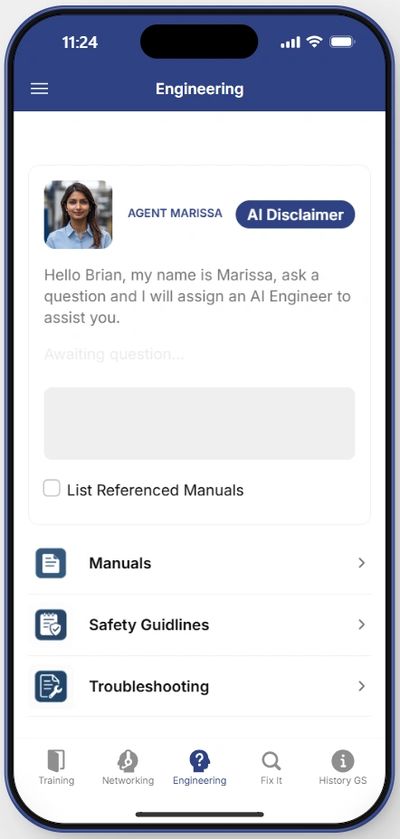Tap the Troubleshooting wrench icon
The height and width of the screenshot is (839, 400).
click(x=51, y=686)
